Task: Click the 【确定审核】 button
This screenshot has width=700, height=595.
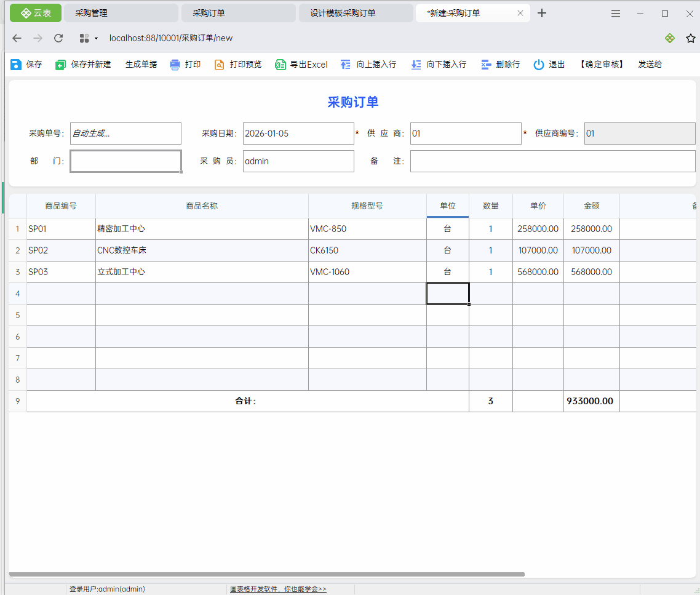Action: coord(601,65)
